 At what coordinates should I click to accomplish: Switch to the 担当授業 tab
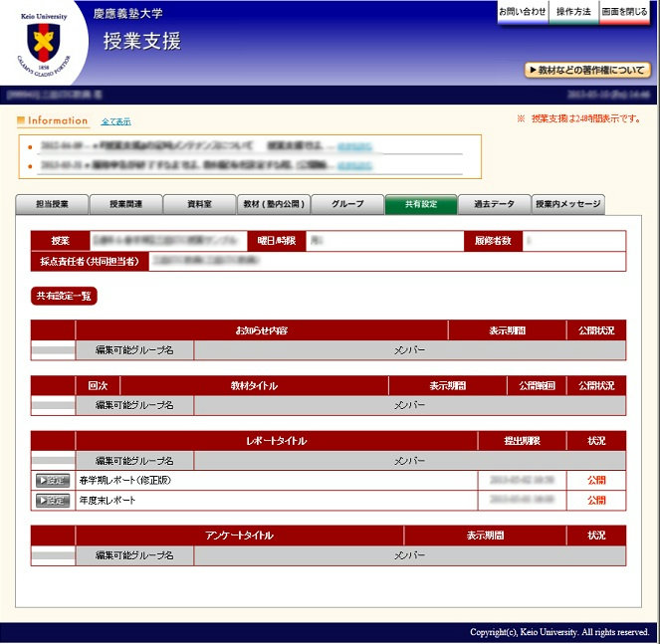(52, 204)
